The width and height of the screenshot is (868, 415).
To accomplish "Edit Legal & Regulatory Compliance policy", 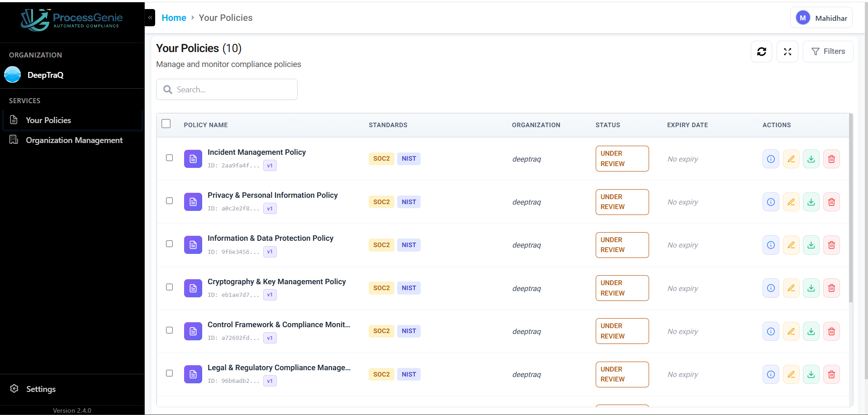I will [791, 374].
